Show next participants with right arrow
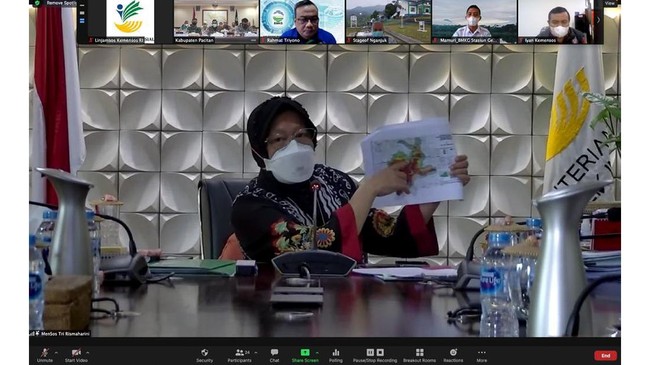Image resolution: width=650 pixels, height=365 pixels. click(598, 20)
